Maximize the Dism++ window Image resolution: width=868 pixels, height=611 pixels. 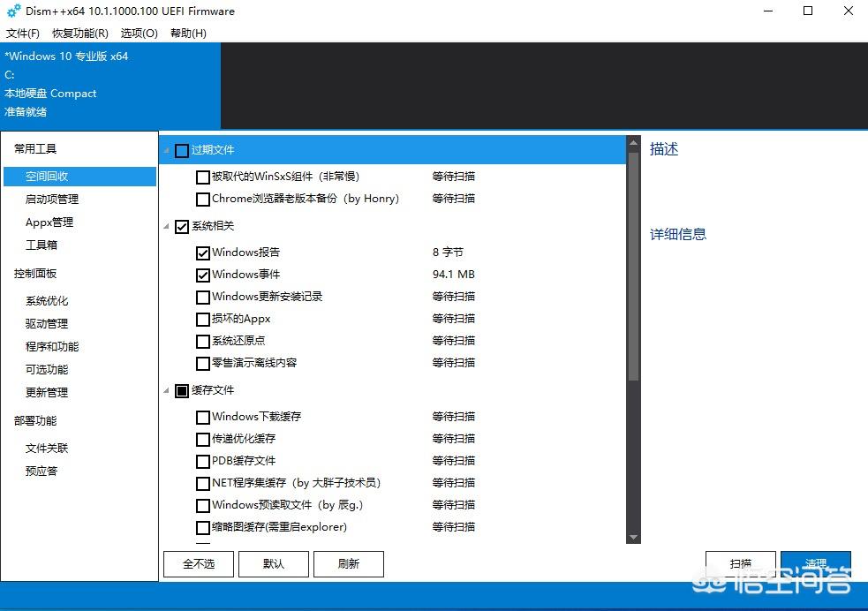click(808, 11)
